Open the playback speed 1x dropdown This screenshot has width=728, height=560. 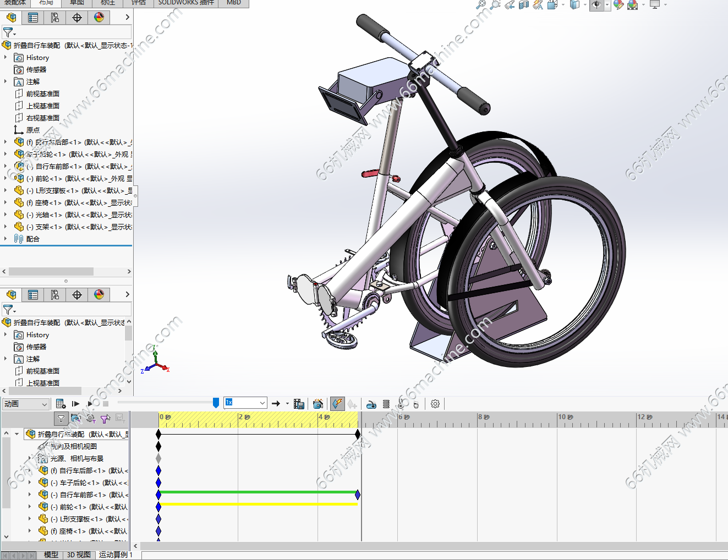(262, 403)
